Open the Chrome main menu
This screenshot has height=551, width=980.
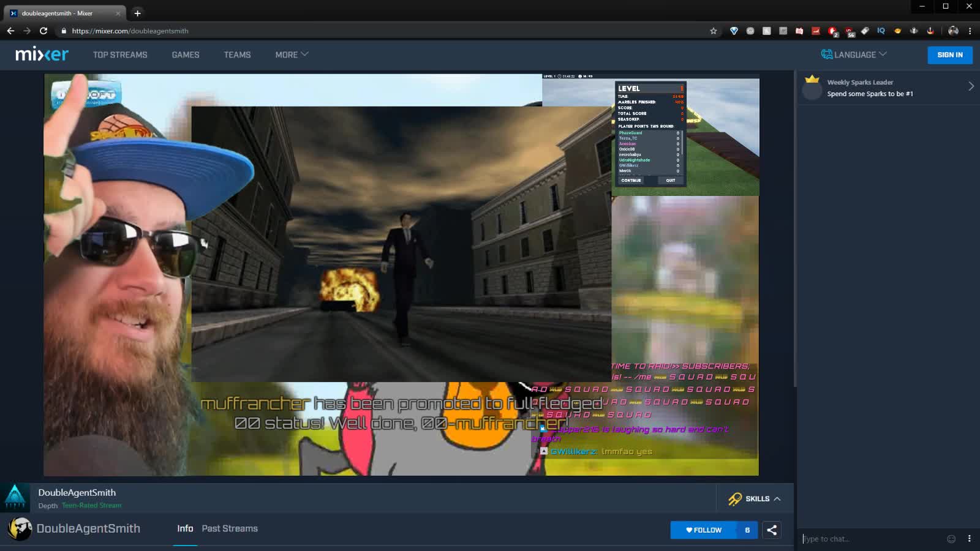click(x=970, y=31)
